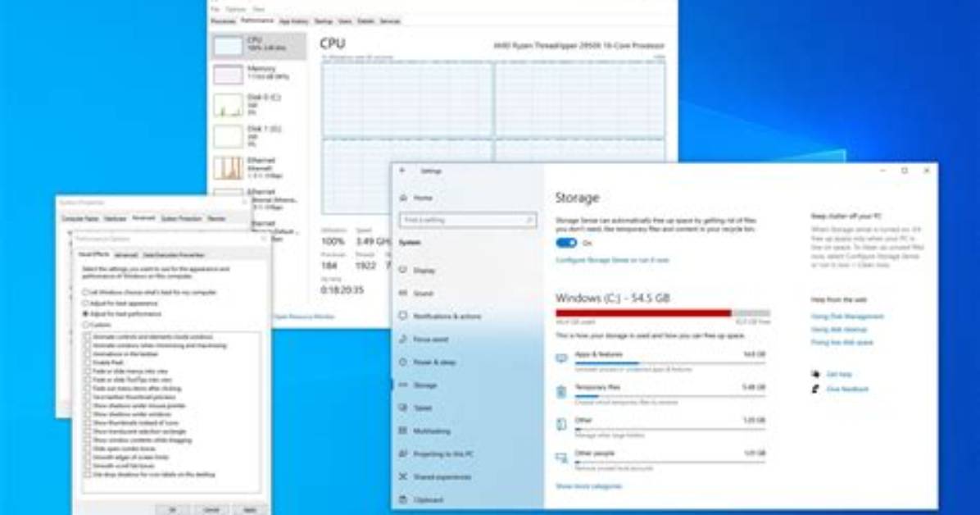Click Open Resource Monitor link

point(304,317)
